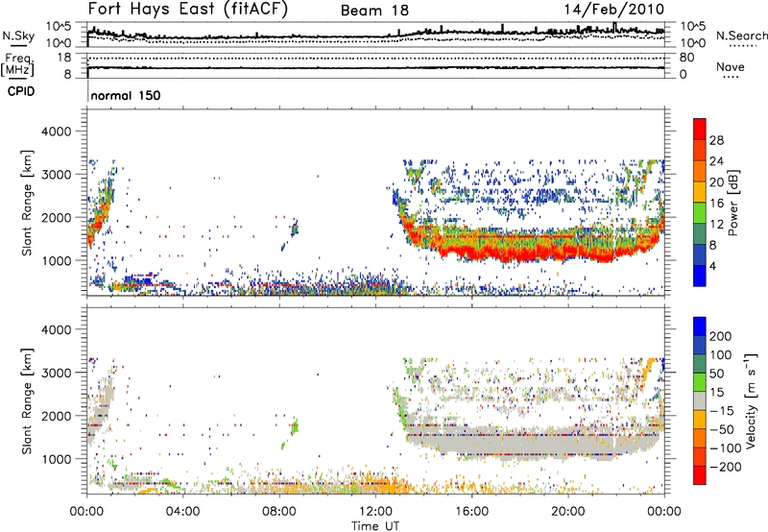Viewport: 768px width, 532px height.
Task: Click the 'Power [dB]' colorbar label
Action: [x=732, y=203]
